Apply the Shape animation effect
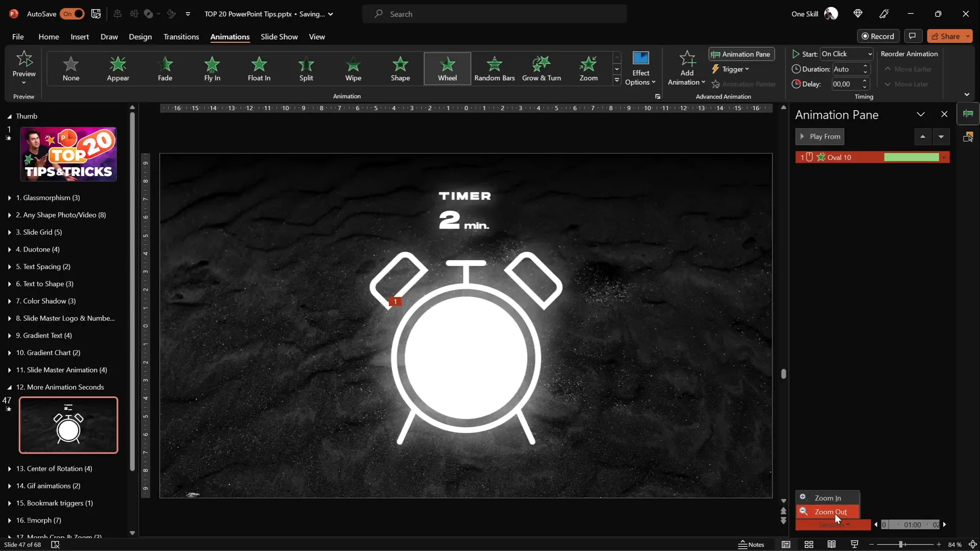This screenshot has width=980, height=551. pyautogui.click(x=400, y=68)
